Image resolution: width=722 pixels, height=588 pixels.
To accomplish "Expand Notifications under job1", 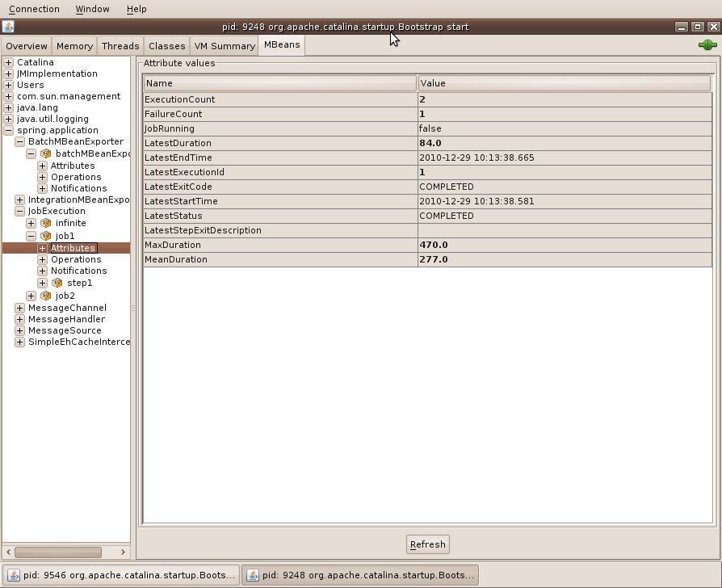I will pyautogui.click(x=41, y=271).
